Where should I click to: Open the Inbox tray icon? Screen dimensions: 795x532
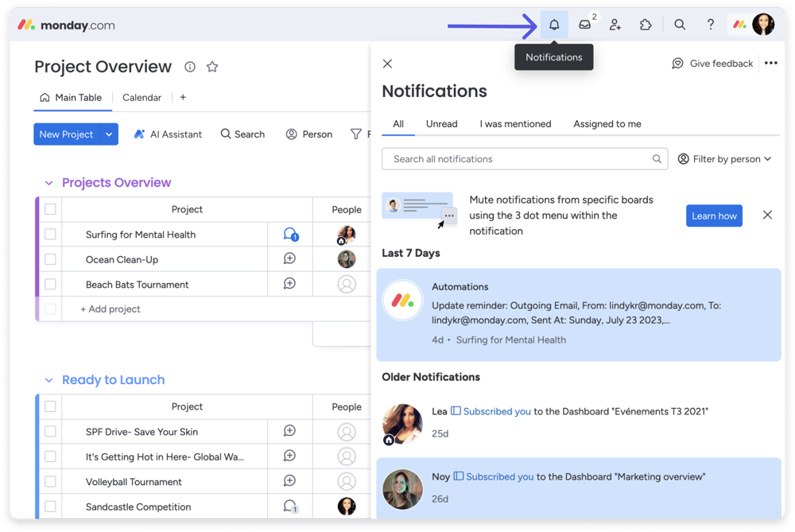585,25
